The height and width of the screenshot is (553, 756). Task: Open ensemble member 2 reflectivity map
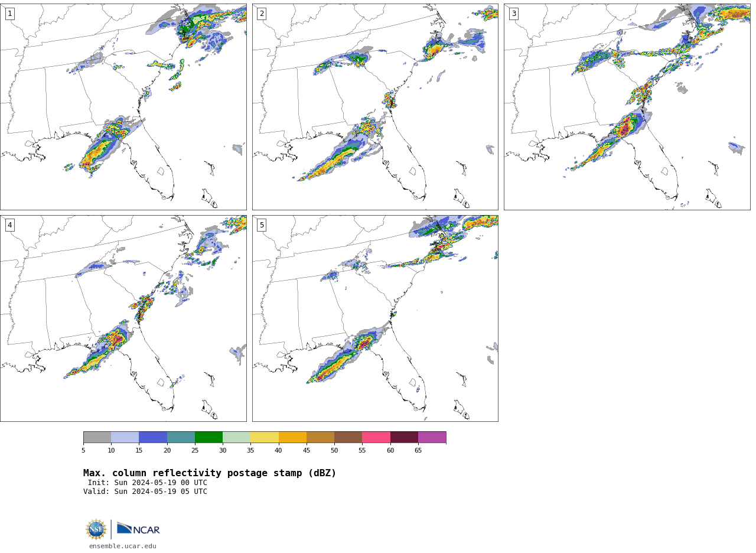(375, 107)
